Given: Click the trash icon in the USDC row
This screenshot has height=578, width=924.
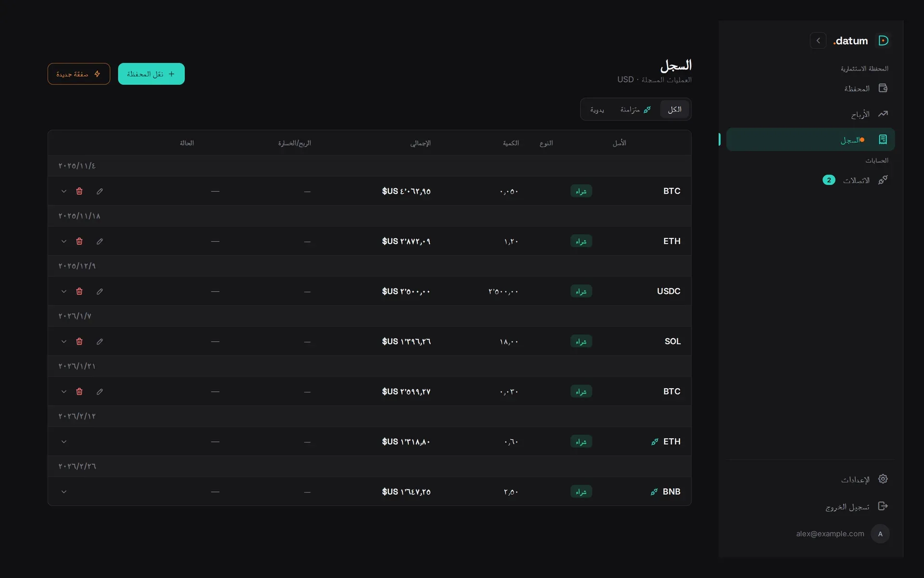Looking at the screenshot, I should pos(79,291).
